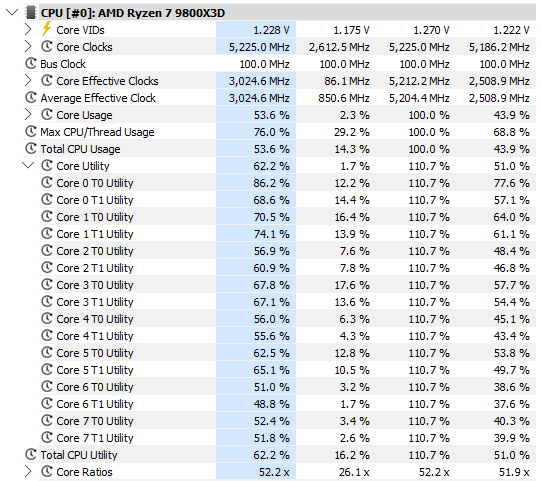
Task: Select the Bus Clock sensor row label
Action: pyautogui.click(x=63, y=64)
